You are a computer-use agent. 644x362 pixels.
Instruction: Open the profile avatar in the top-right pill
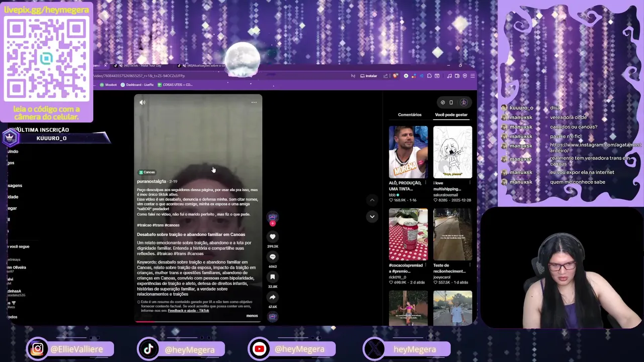coord(463,103)
